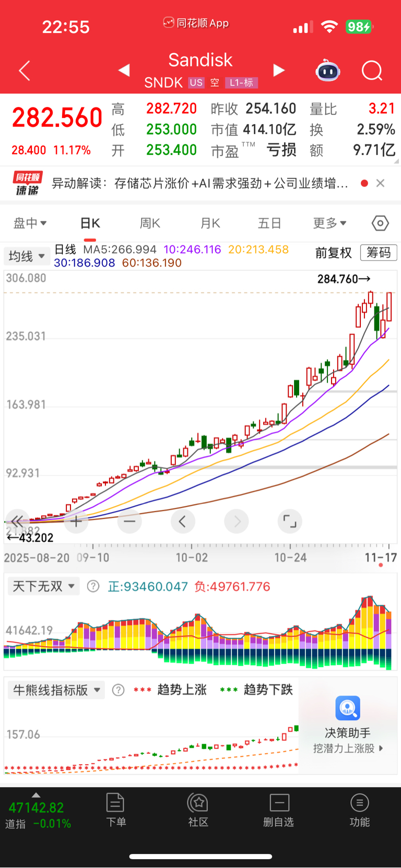Toggle 前复权 price adjustment
This screenshot has height=868, width=401.
334,253
